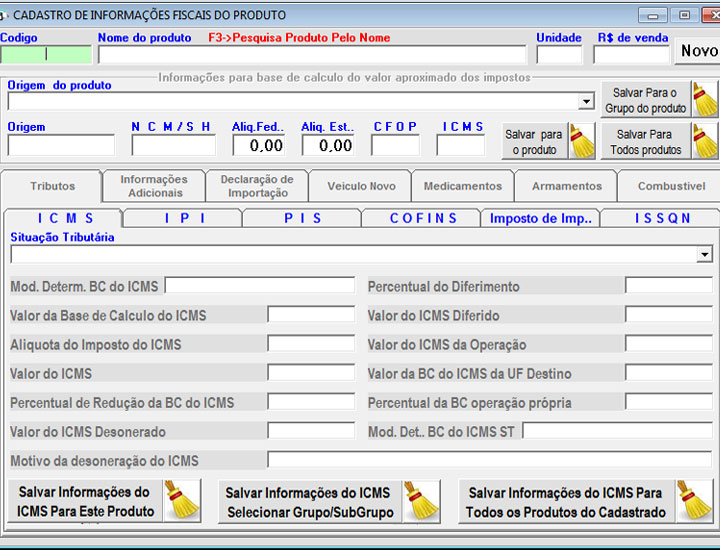Click Motivo da desoneração do ICMS field
Viewport: 720px width, 550px height.
click(489, 460)
